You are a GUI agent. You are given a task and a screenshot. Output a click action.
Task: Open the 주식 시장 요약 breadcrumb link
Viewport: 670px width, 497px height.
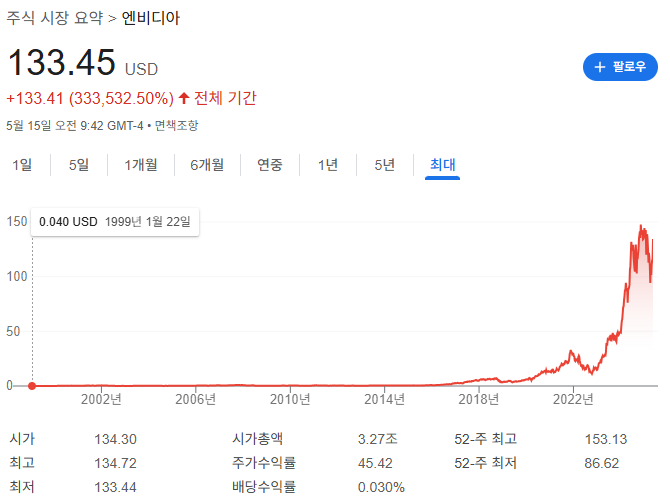pos(55,18)
